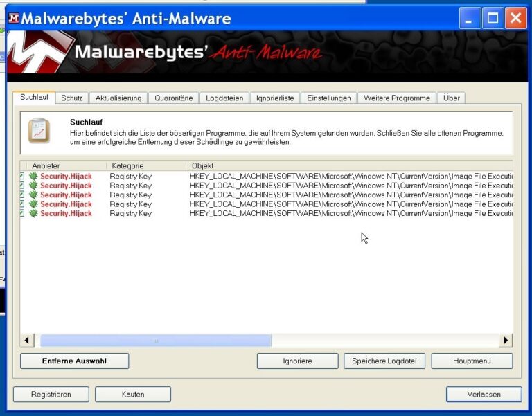Exit with the Verlassen button
This screenshot has width=532, height=416.
(484, 395)
